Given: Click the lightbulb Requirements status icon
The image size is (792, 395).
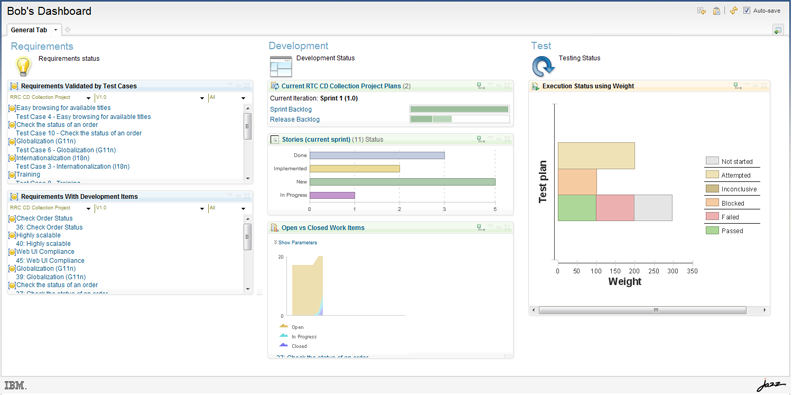Looking at the screenshot, I should click(x=24, y=66).
